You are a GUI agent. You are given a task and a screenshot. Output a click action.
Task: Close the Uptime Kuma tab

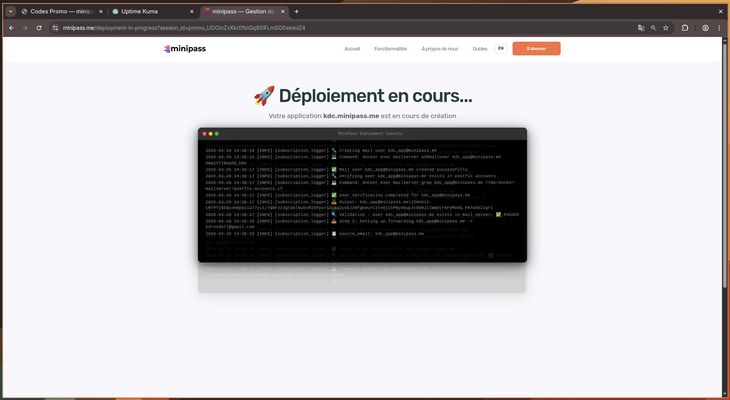point(192,12)
